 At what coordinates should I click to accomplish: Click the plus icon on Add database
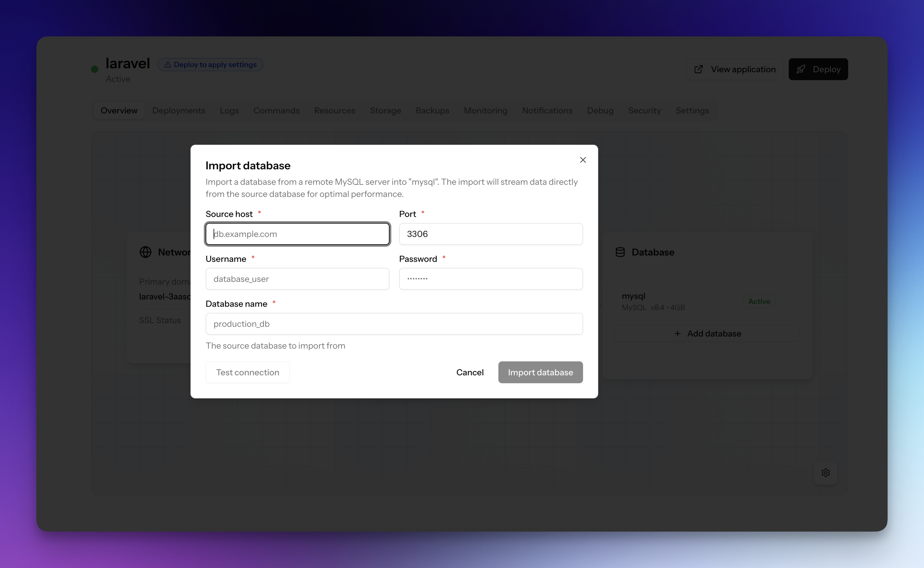(x=677, y=333)
